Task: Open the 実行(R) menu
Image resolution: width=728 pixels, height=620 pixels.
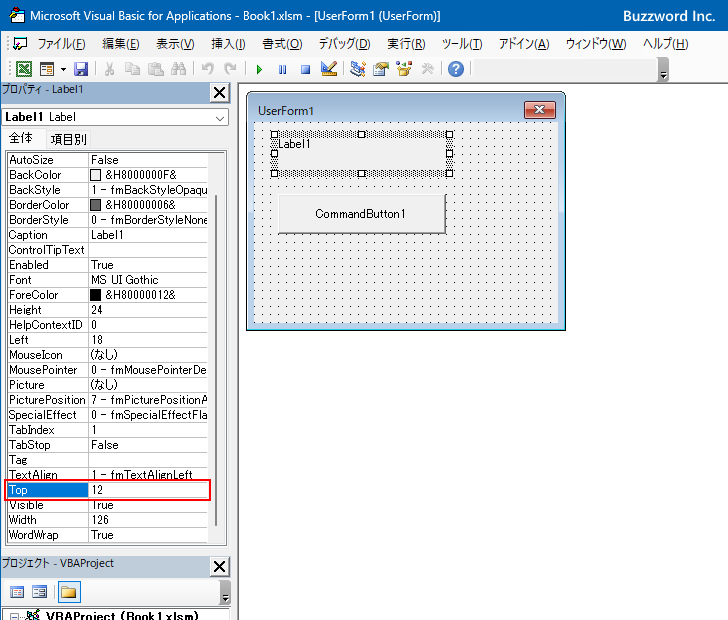Action: (406, 44)
